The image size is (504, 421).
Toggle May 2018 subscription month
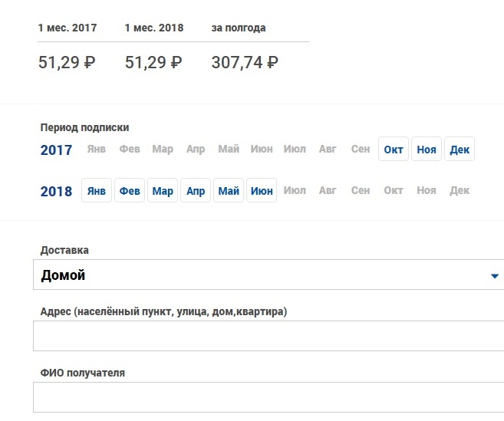tap(229, 191)
